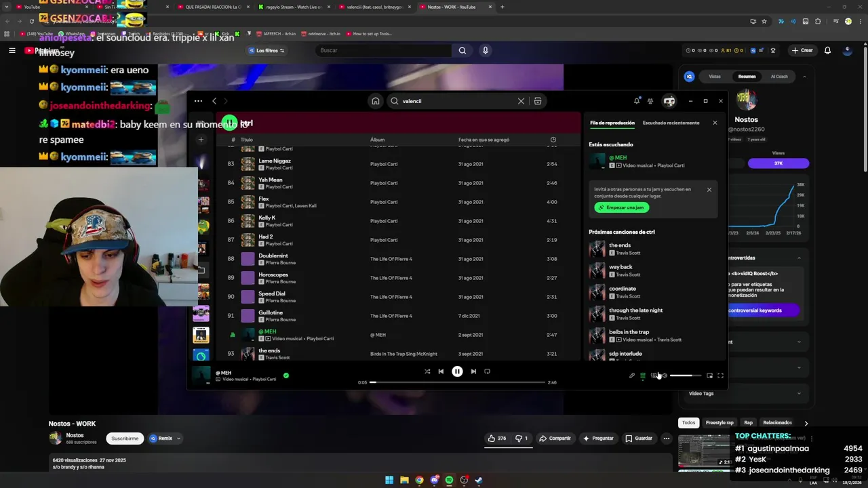This screenshot has width=868, height=488.
Task: Open the Remix dropdown under the video
Action: (x=165, y=439)
